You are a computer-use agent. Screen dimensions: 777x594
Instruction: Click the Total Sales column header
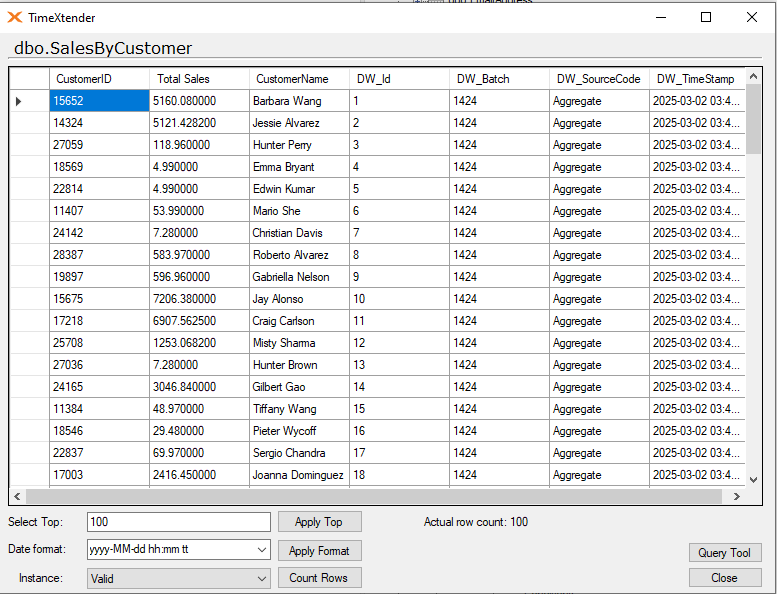[x=199, y=79]
